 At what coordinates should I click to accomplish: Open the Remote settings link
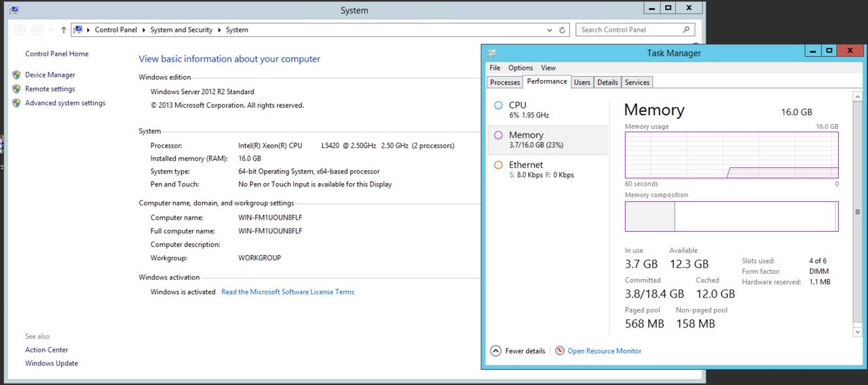pos(50,89)
